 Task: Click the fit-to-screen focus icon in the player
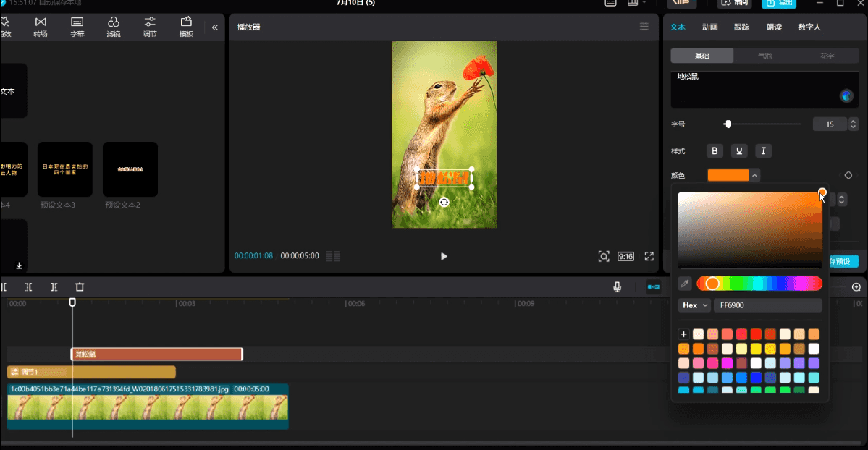(603, 256)
